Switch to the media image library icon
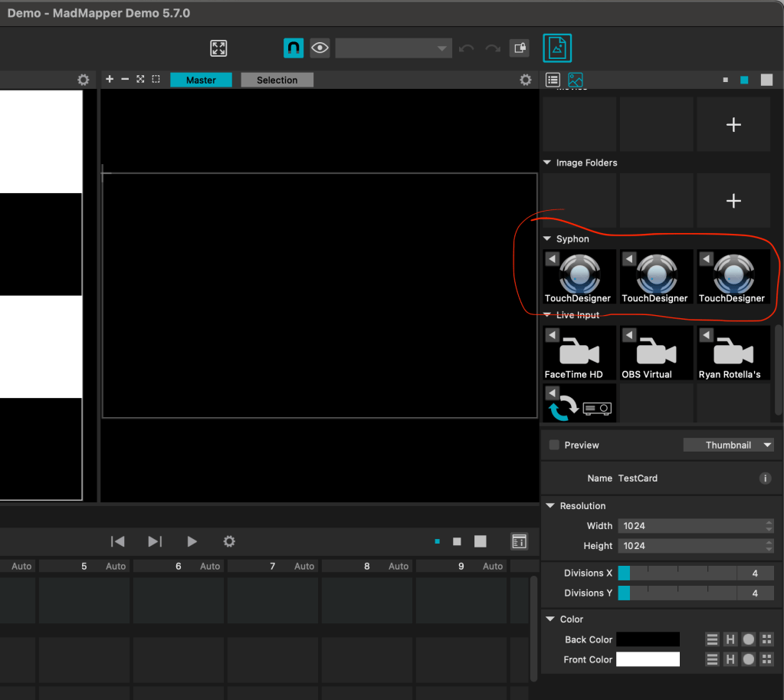The image size is (784, 700). click(575, 80)
